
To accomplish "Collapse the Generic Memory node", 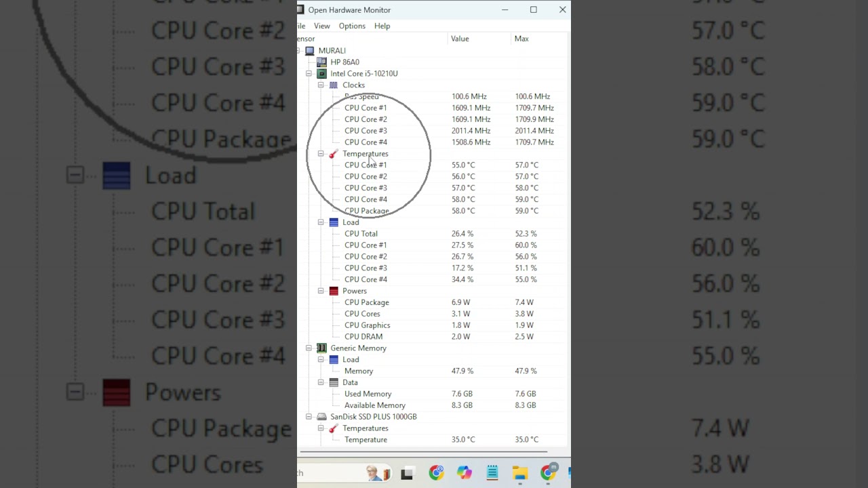I will [309, 348].
